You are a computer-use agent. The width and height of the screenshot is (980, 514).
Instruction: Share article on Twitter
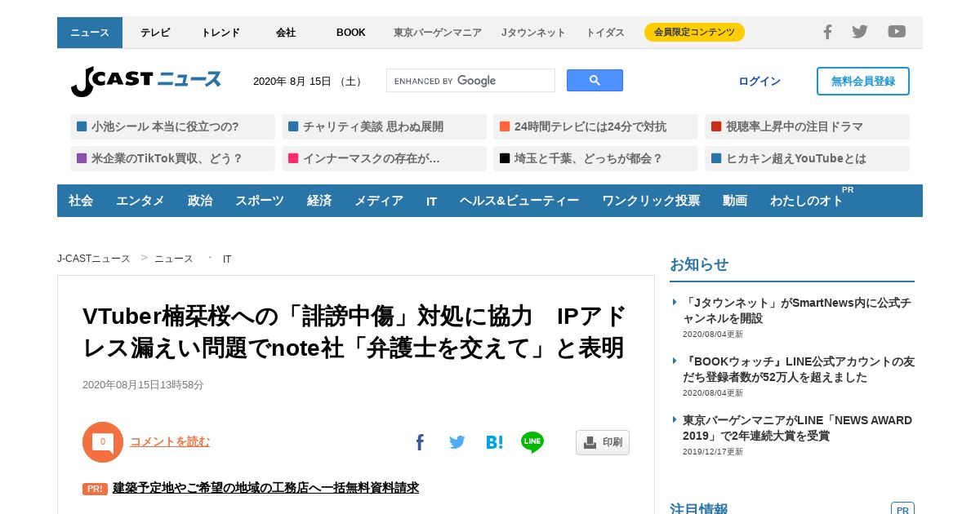point(457,442)
